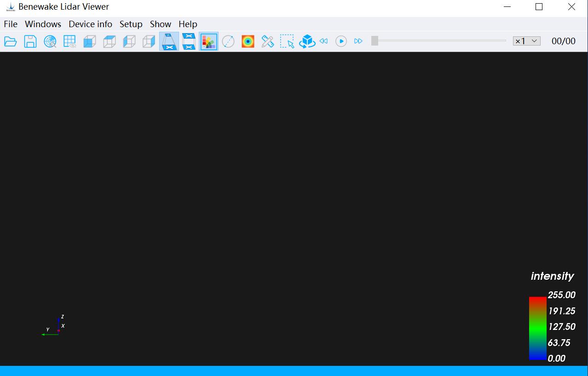Screen dimensions: 588x376
Task: Fast-forward playback with the double-right arrows
Action: pyautogui.click(x=358, y=41)
